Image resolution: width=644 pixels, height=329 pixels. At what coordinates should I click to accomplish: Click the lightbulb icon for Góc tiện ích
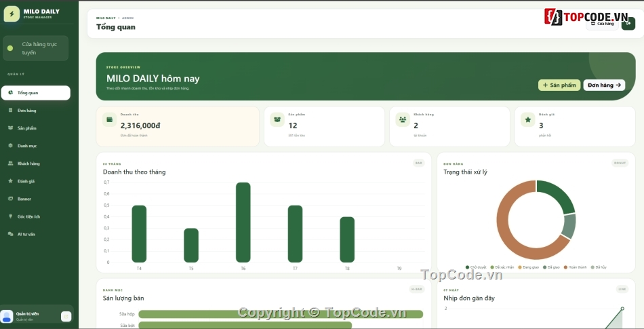click(10, 216)
